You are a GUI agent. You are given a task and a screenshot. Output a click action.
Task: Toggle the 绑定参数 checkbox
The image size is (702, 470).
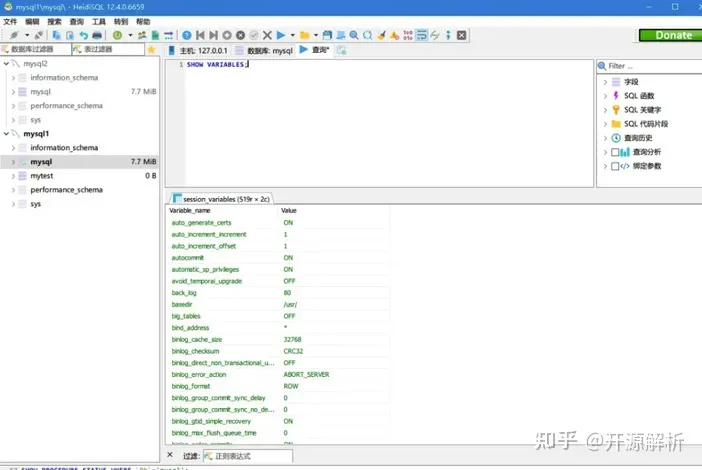pyautogui.click(x=615, y=166)
